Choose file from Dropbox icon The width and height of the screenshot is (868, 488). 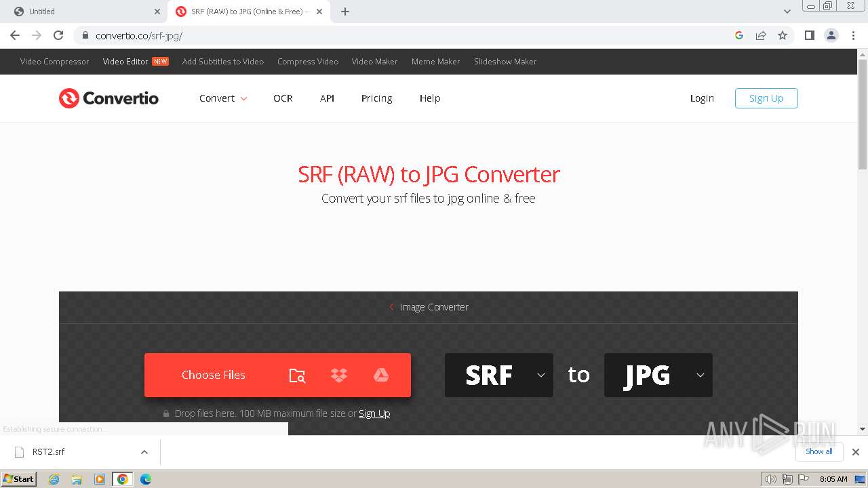[339, 375]
